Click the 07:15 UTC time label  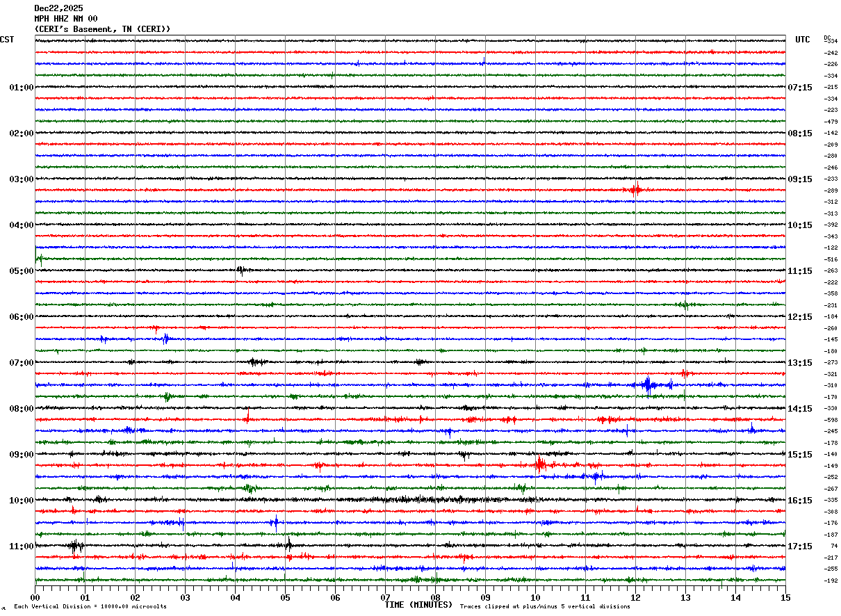[800, 88]
